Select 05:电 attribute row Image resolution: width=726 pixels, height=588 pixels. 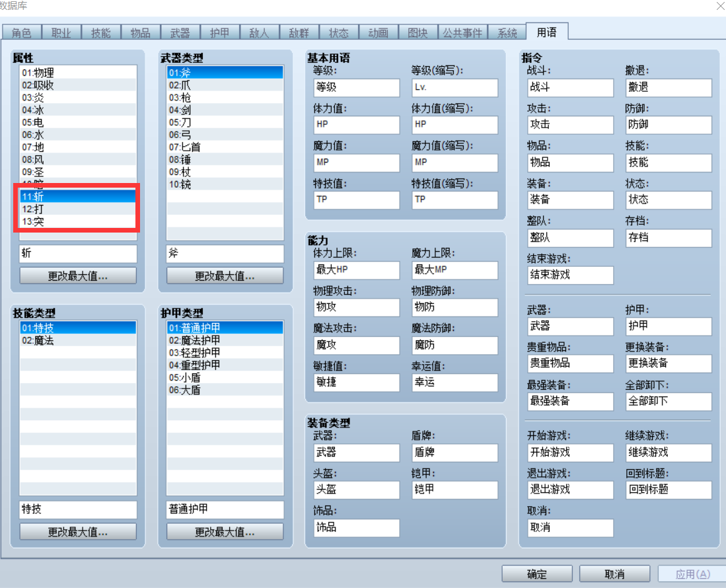(x=78, y=122)
